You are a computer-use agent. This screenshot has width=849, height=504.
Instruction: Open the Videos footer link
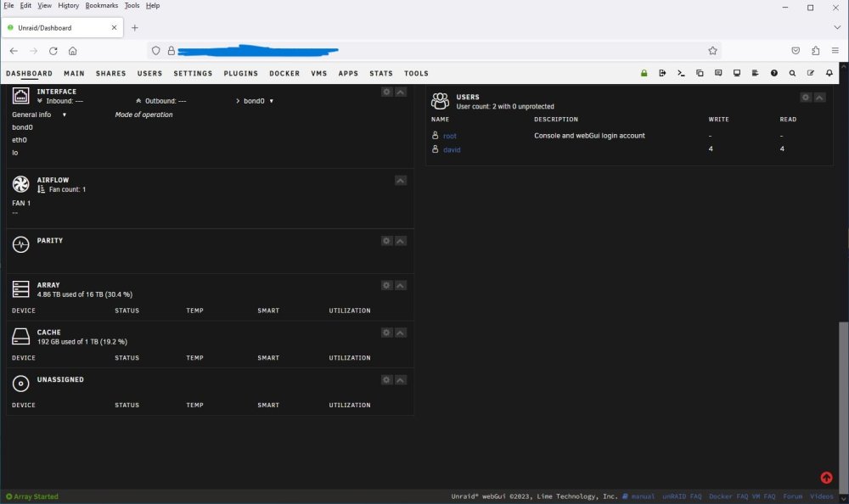click(x=821, y=496)
